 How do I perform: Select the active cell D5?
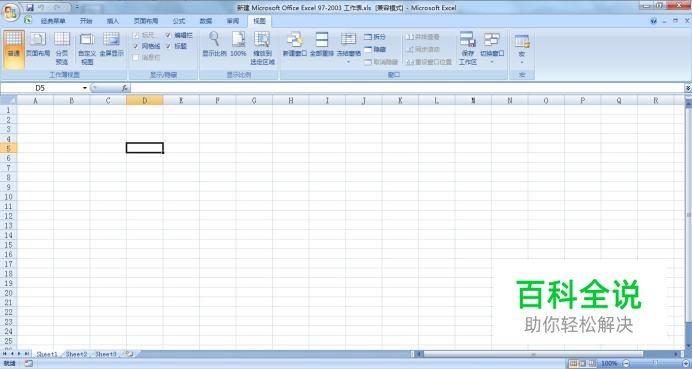click(145, 148)
